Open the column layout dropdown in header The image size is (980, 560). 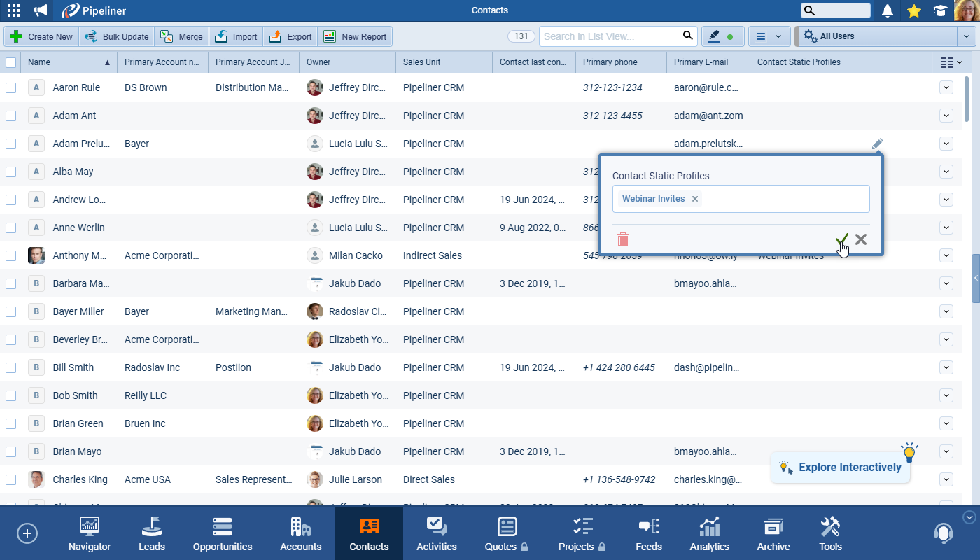point(951,62)
